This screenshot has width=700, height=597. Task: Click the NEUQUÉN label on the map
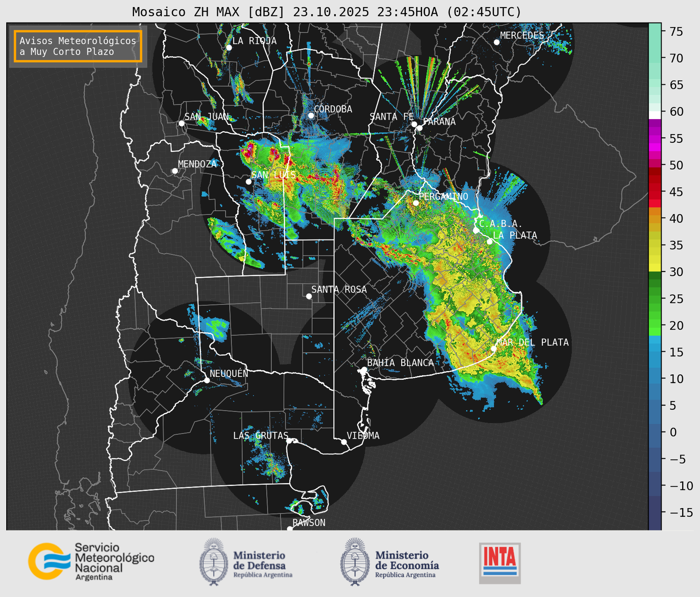229,374
